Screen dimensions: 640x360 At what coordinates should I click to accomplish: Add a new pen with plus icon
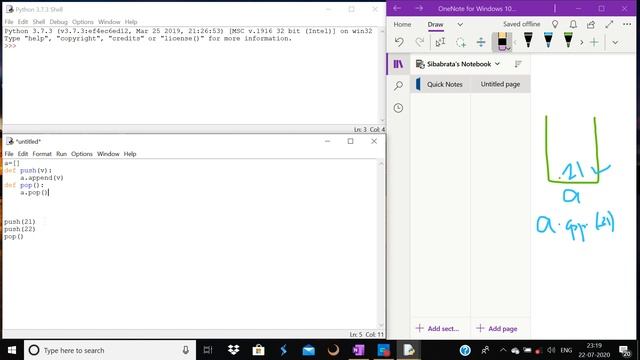(594, 42)
